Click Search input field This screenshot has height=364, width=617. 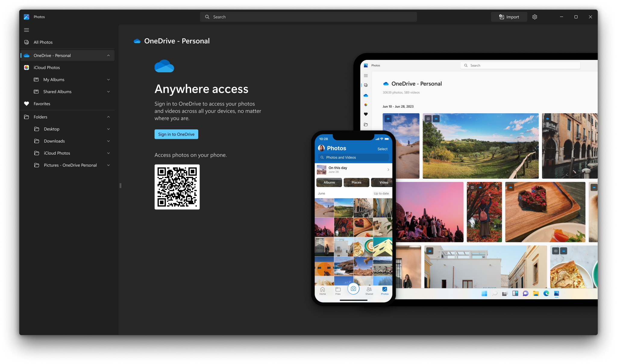(x=308, y=17)
